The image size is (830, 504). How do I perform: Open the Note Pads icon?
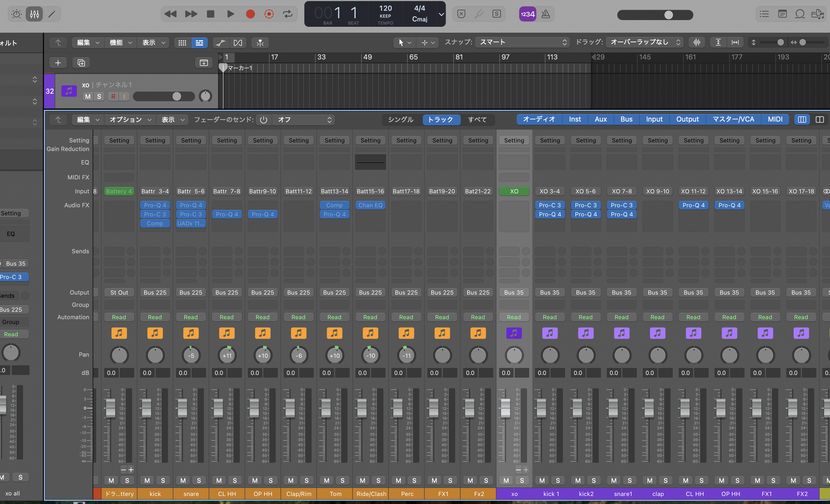click(x=782, y=14)
